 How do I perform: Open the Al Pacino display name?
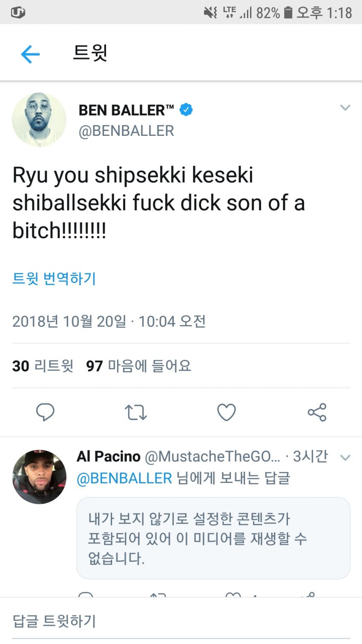click(x=108, y=457)
